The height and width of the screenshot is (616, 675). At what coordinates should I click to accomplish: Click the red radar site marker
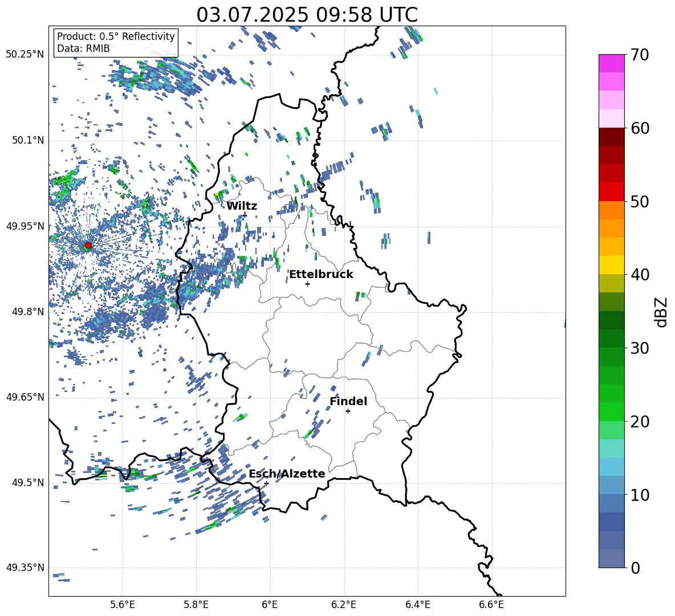(x=88, y=246)
